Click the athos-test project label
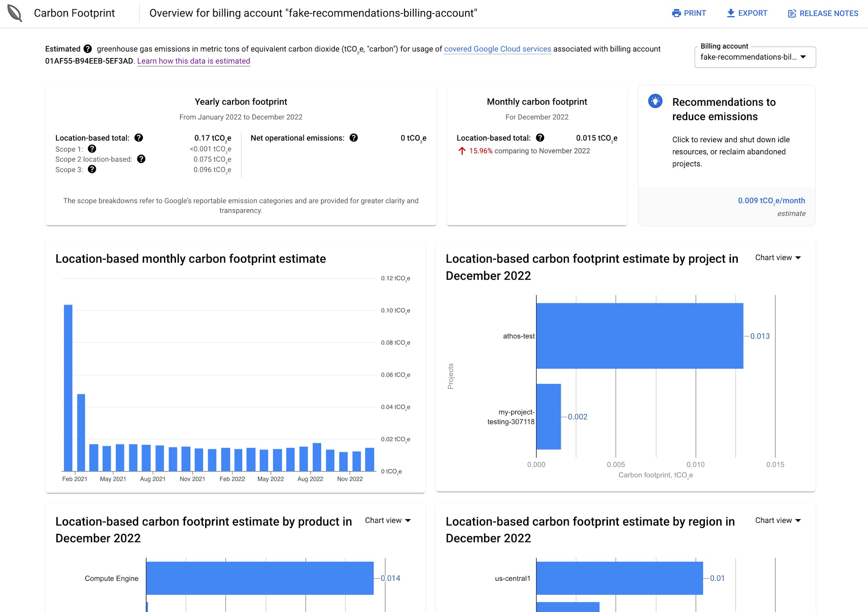Image resolution: width=868 pixels, height=612 pixels. (x=518, y=336)
